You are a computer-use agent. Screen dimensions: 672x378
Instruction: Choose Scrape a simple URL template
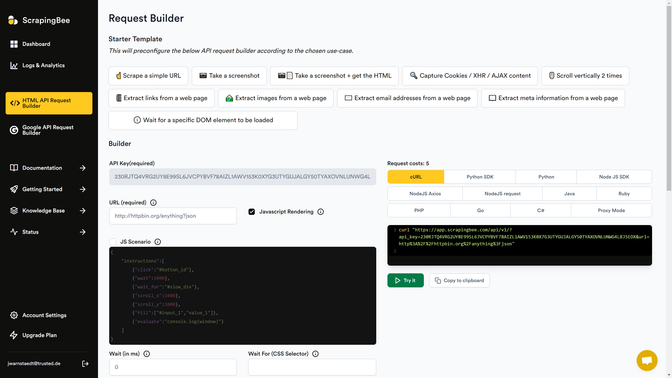pyautogui.click(x=148, y=75)
